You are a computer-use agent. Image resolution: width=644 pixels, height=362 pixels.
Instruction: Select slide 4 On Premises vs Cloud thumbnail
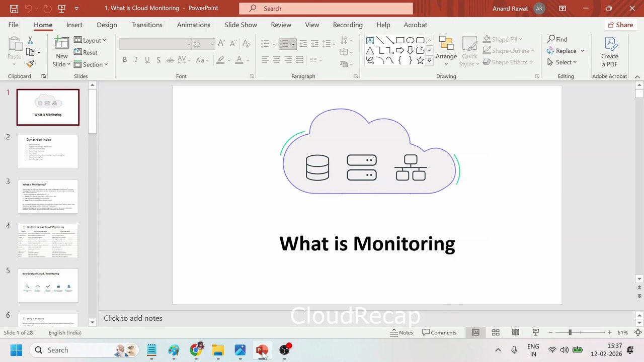point(48,241)
